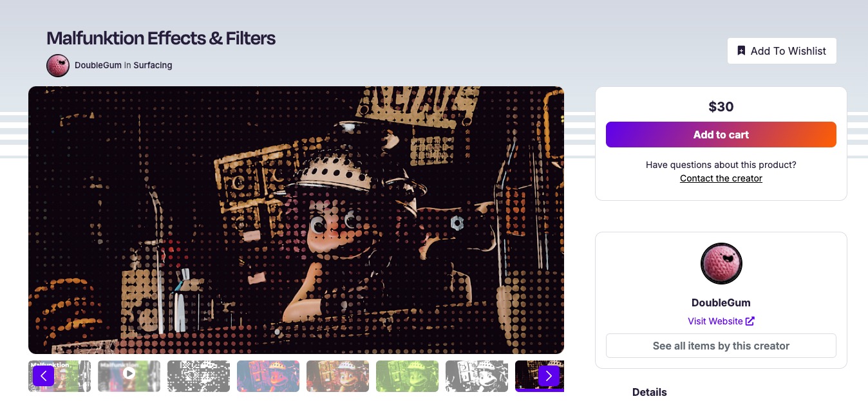Select the gray halftone thumbnail third in row
Image resolution: width=868 pixels, height=401 pixels.
click(198, 376)
